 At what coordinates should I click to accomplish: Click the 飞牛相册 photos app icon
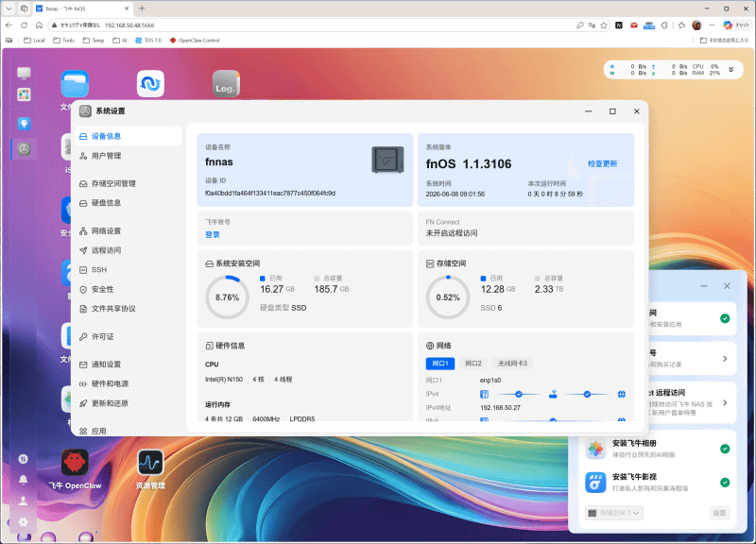(x=595, y=449)
